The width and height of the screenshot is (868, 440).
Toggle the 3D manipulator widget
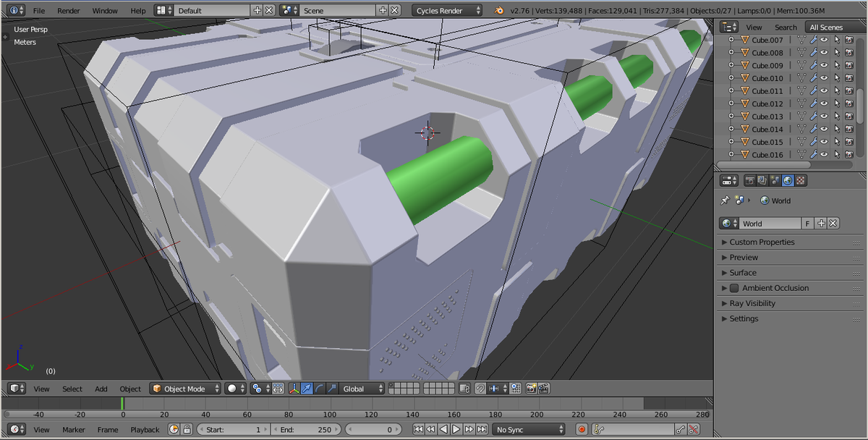tap(294, 389)
